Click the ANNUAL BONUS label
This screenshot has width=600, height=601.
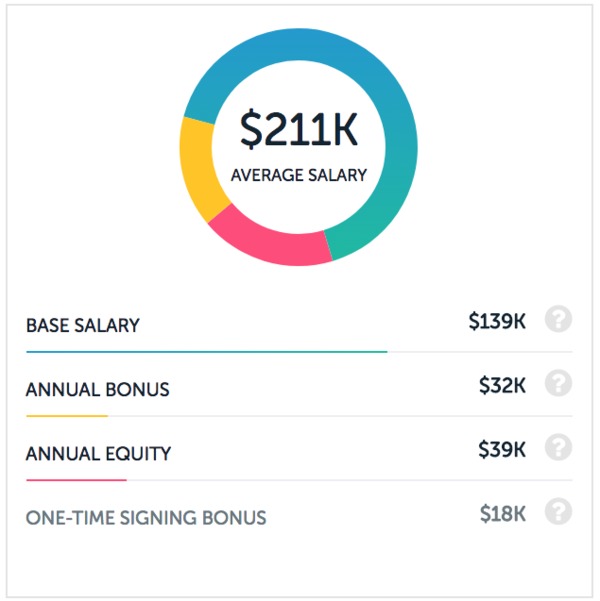(x=97, y=389)
